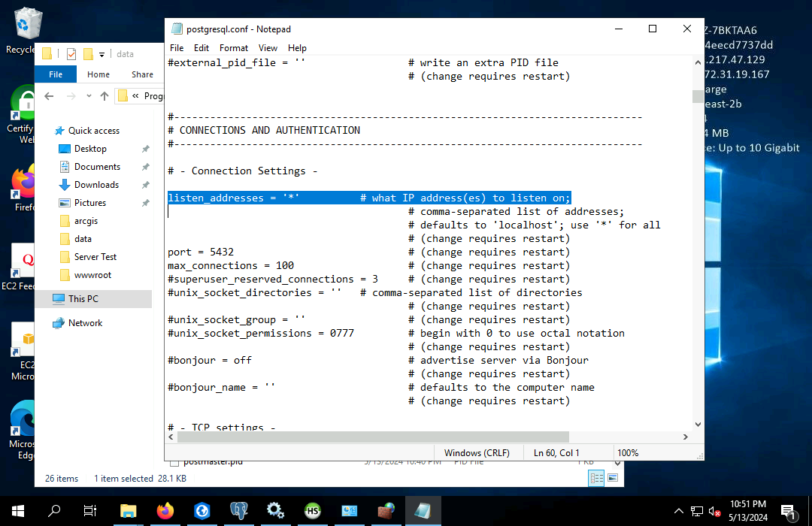
Task: Select Downloads in Quick access
Action: tap(96, 185)
